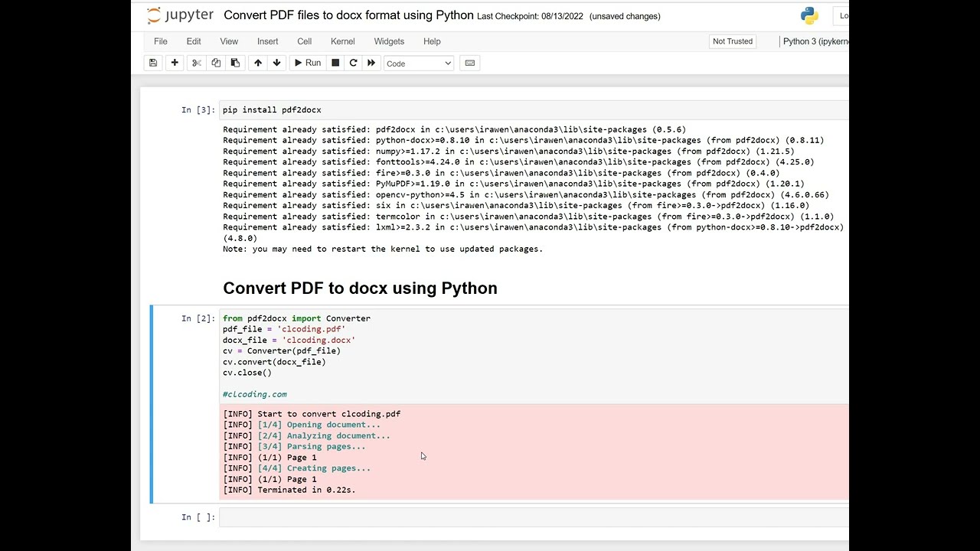980x551 pixels.
Task: Click the '#clcoding.com' comment line
Action: [255, 394]
